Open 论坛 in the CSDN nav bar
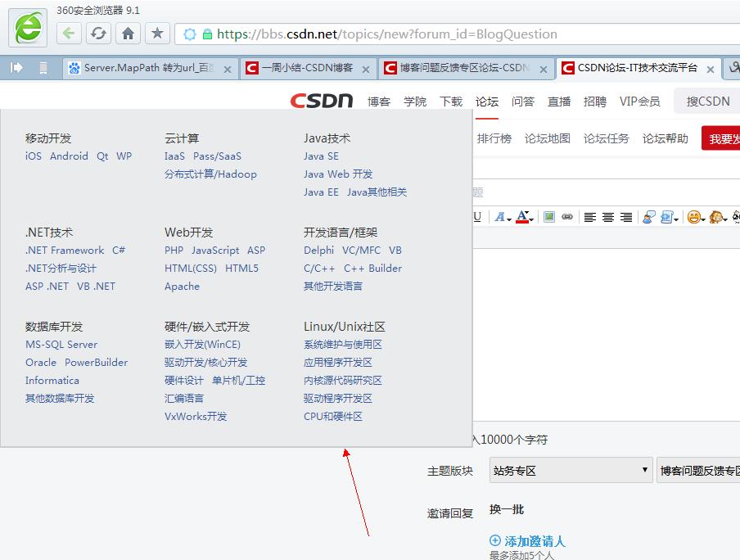740x560 pixels. coord(486,101)
